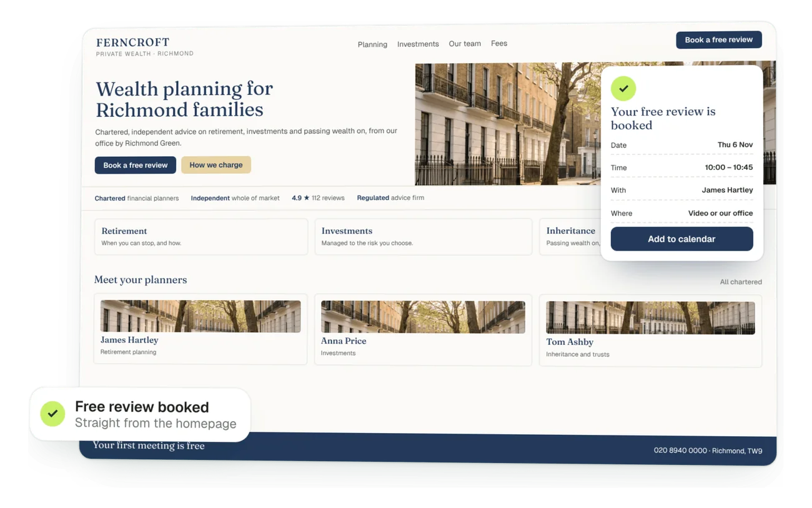Click Your first meeting is free footer text
The width and height of the screenshot is (812, 508).
(149, 446)
